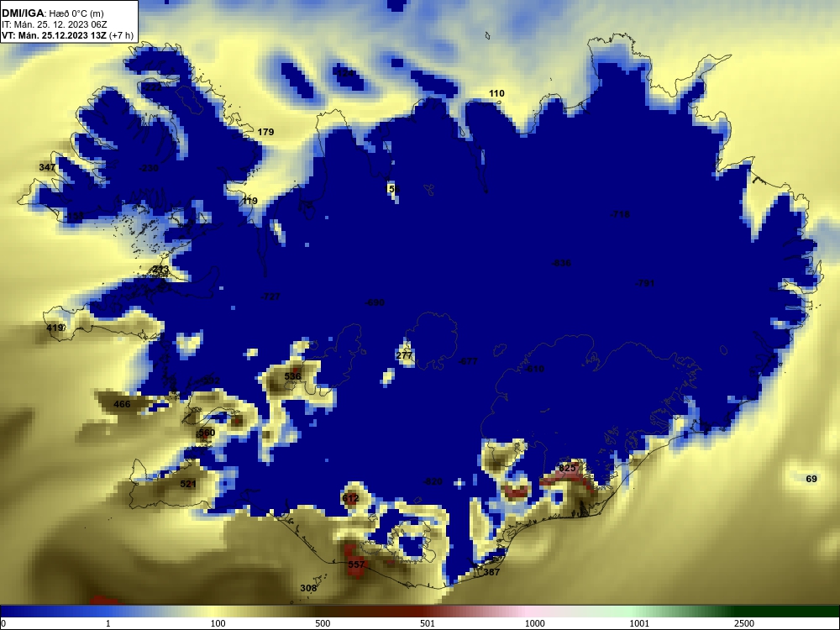Click the legend label 1001

pyautogui.click(x=639, y=623)
